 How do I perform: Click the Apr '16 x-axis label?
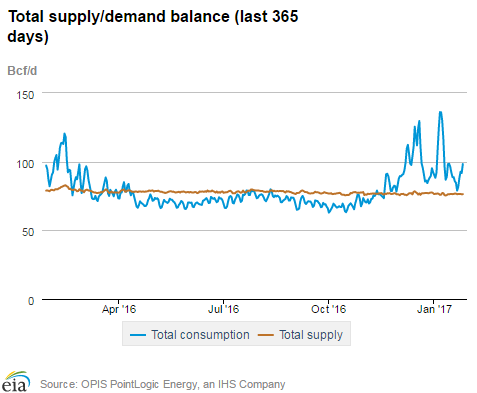[x=119, y=309]
